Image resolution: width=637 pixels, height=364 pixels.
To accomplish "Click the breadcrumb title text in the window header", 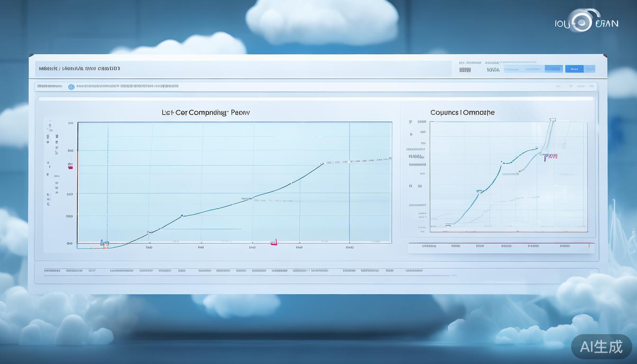I will pyautogui.click(x=79, y=69).
